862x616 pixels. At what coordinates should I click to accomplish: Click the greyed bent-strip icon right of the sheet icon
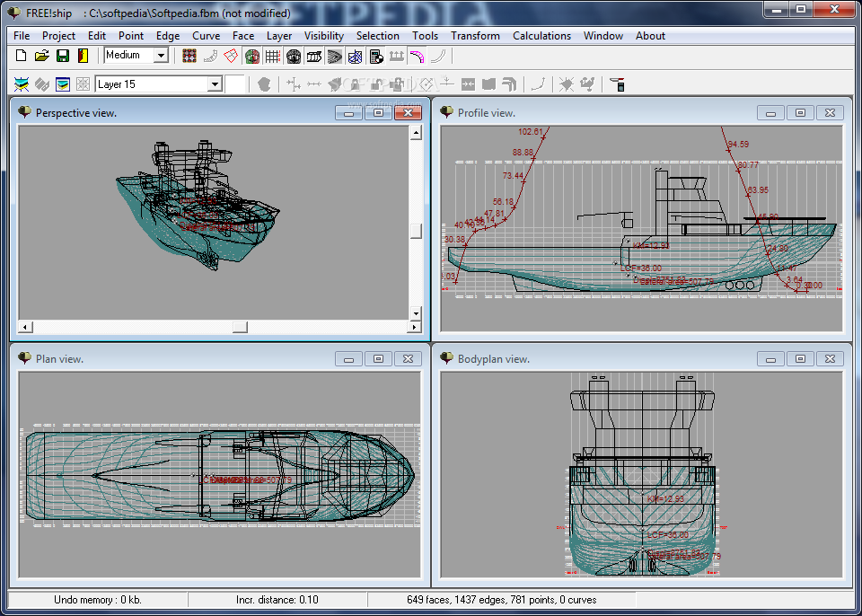(510, 84)
